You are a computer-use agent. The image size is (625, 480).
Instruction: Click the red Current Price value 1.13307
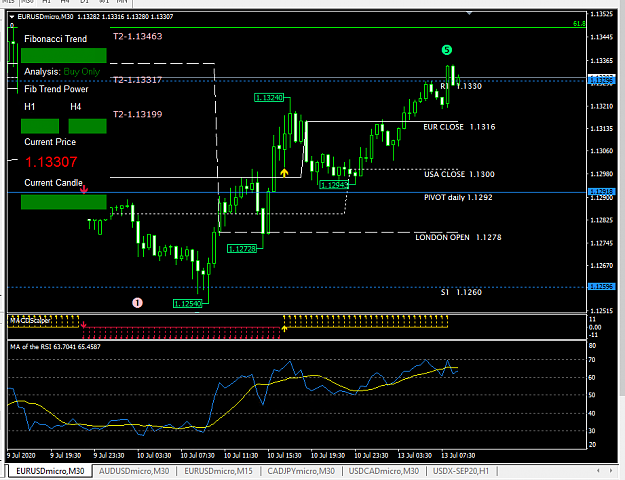[x=51, y=162]
